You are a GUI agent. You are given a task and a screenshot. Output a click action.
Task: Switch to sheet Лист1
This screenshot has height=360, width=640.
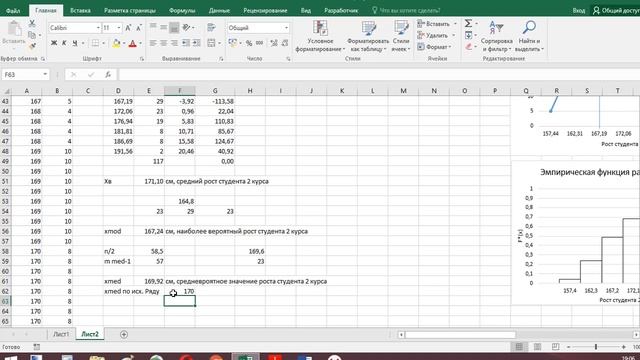61,334
